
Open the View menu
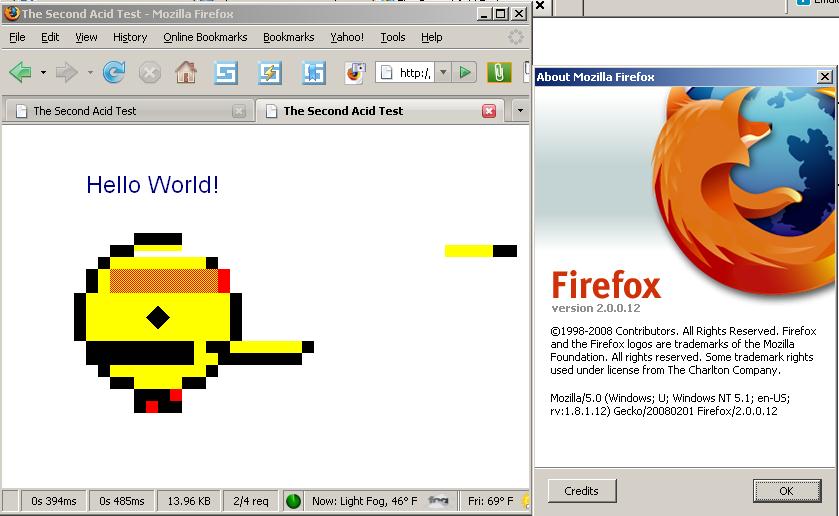[x=86, y=37]
